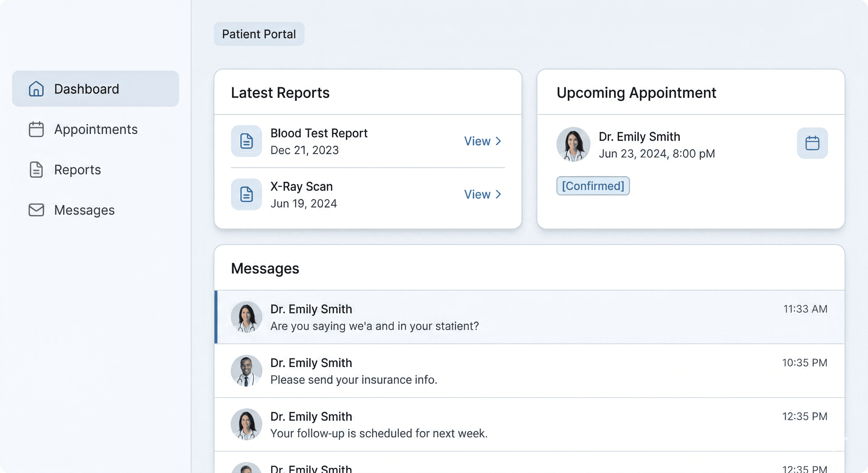
Task: Click the Messages envelope icon in sidebar
Action: (x=36, y=210)
